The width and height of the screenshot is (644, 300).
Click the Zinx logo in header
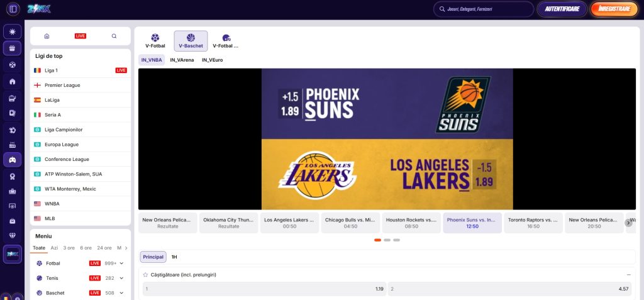(39, 9)
